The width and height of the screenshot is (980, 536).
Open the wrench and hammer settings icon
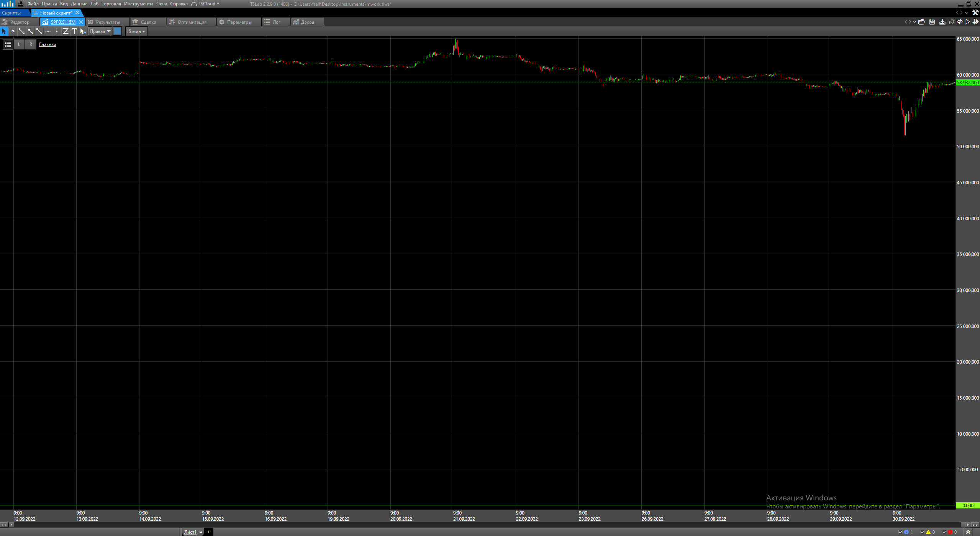975,13
